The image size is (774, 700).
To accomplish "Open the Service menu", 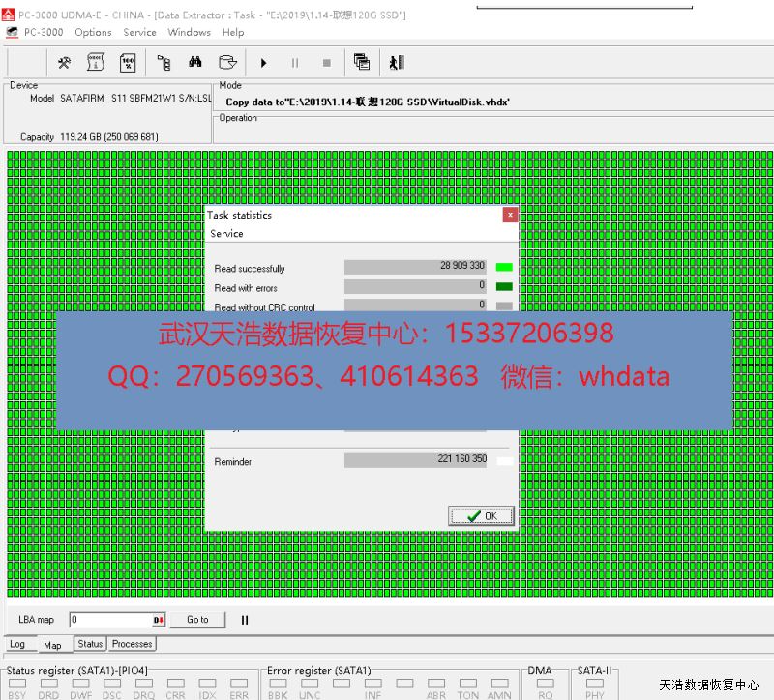I will pyautogui.click(x=139, y=32).
